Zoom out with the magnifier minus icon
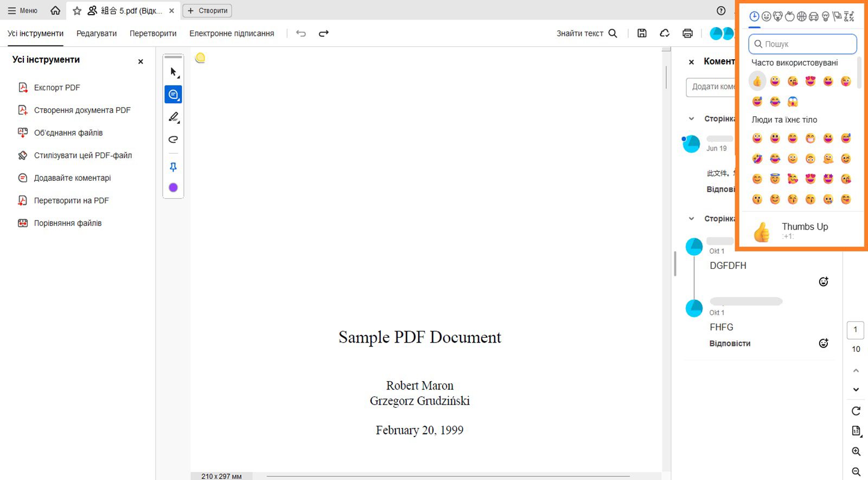Image resolution: width=868 pixels, height=480 pixels. (856, 472)
